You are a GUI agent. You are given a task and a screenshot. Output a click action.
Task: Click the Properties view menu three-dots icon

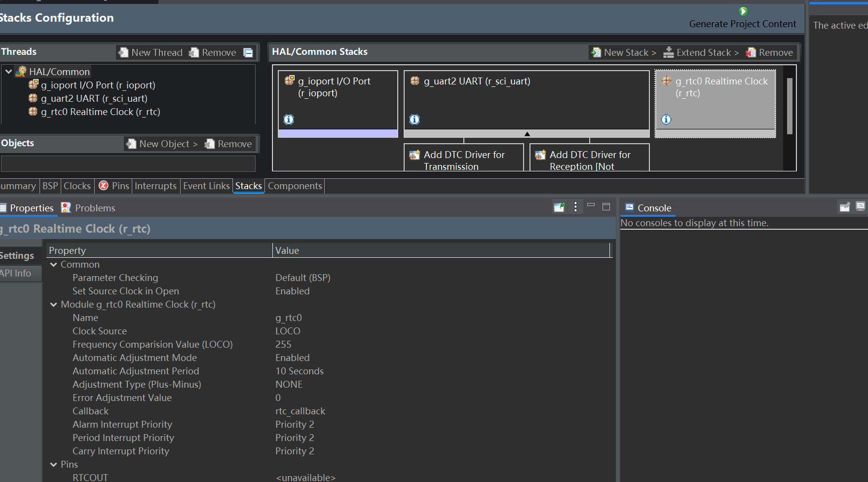[575, 207]
